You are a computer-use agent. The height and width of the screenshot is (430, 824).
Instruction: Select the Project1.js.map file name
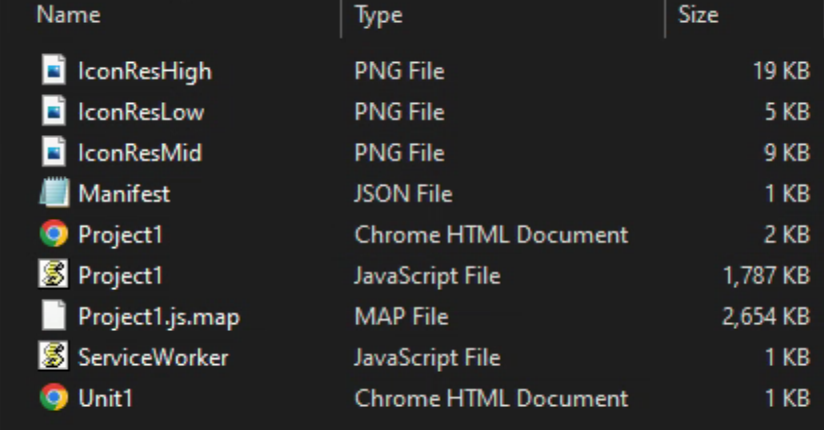coord(159,317)
